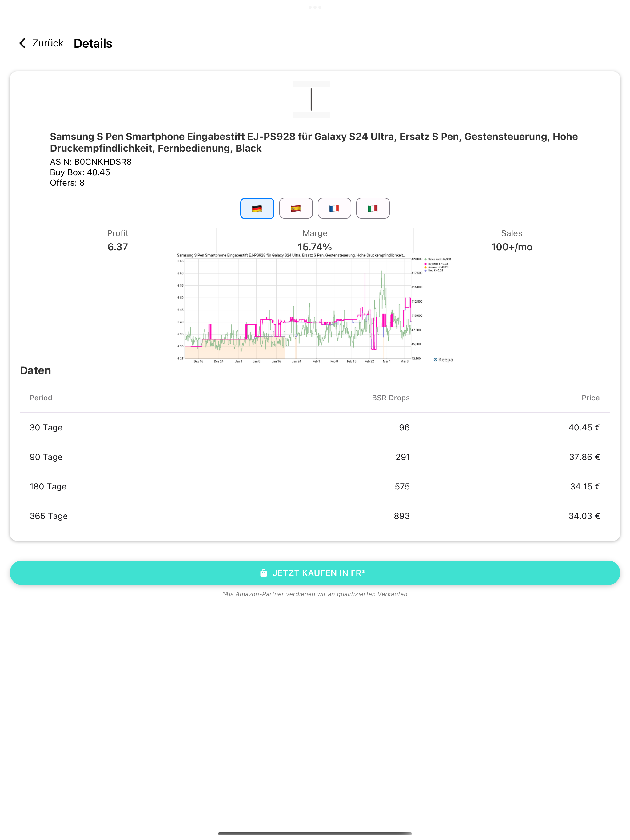Image resolution: width=630 pixels, height=840 pixels.
Task: Tap the Profit value 6.37
Action: pos(118,247)
